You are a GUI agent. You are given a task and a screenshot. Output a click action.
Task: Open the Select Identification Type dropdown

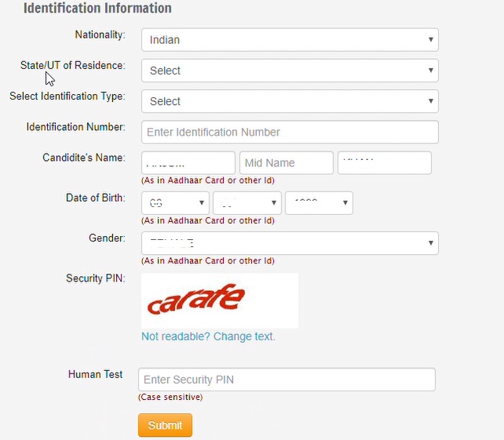(x=289, y=101)
